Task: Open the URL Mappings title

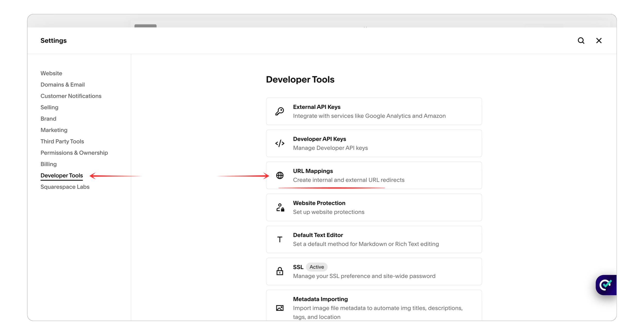Action: pos(313,171)
